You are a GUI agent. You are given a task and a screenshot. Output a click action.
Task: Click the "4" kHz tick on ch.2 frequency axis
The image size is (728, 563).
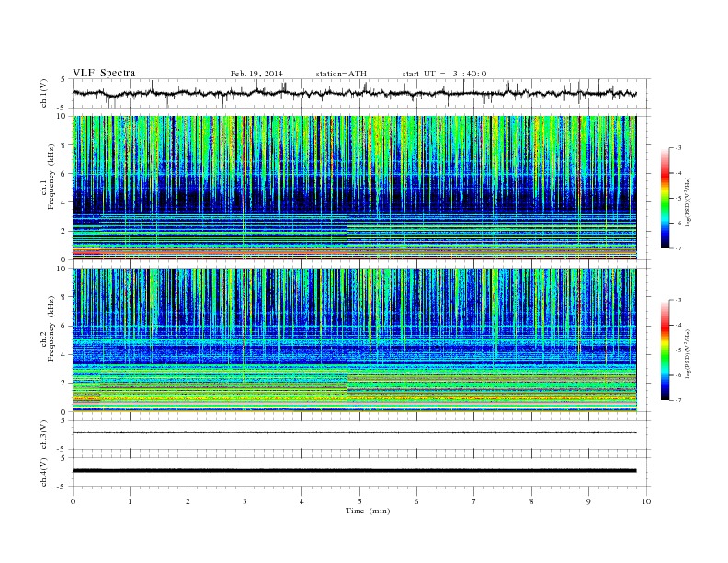(x=64, y=355)
